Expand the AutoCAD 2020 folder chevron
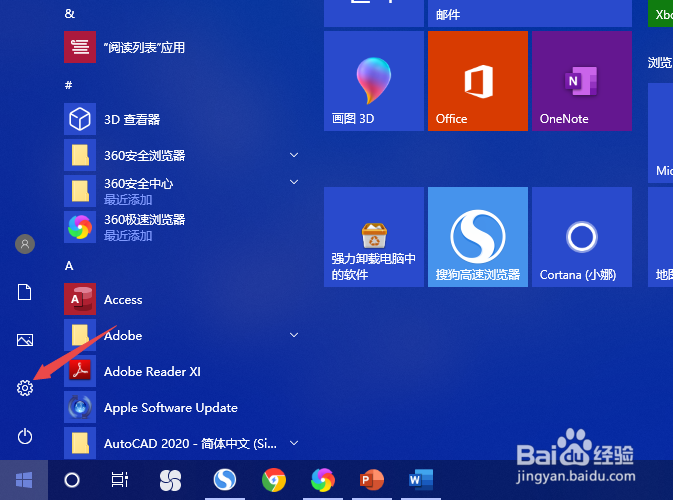 pos(294,443)
